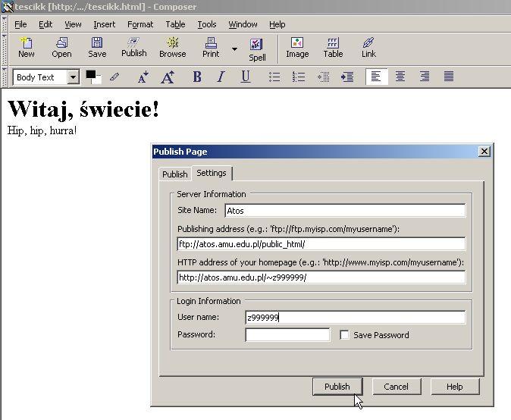Screen dimensions: 511x420
Task: Open a file with the Open icon
Action: pos(61,48)
